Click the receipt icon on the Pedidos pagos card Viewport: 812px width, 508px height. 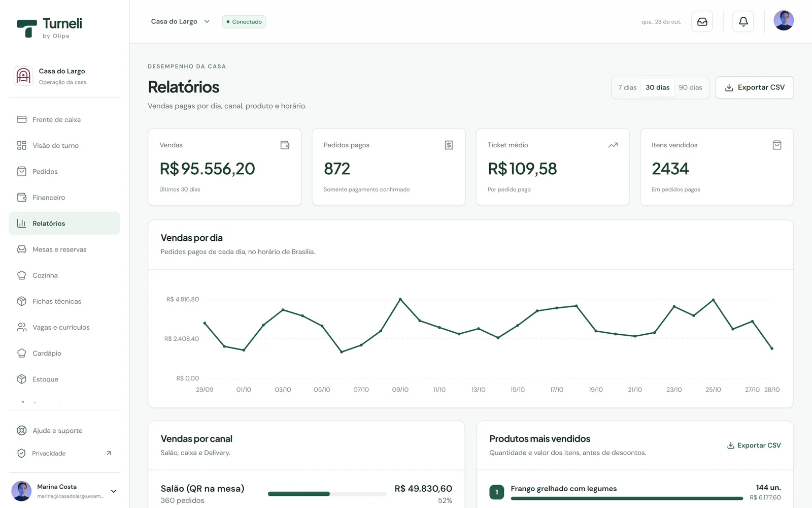[449, 145]
